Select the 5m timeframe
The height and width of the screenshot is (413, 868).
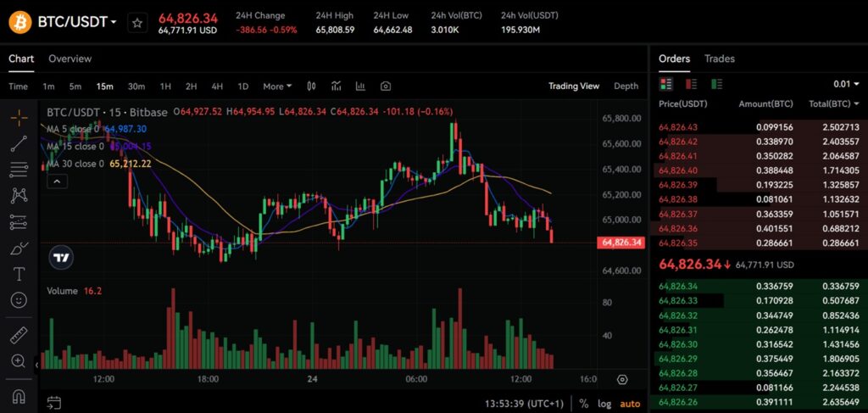(75, 87)
